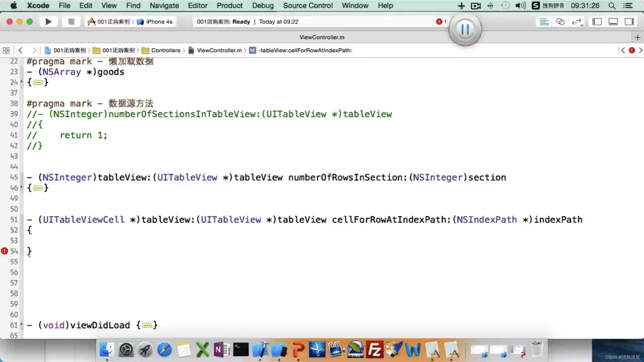Viewport: 644px width, 362px height.
Task: Expand folded goods method body
Action: [x=38, y=82]
